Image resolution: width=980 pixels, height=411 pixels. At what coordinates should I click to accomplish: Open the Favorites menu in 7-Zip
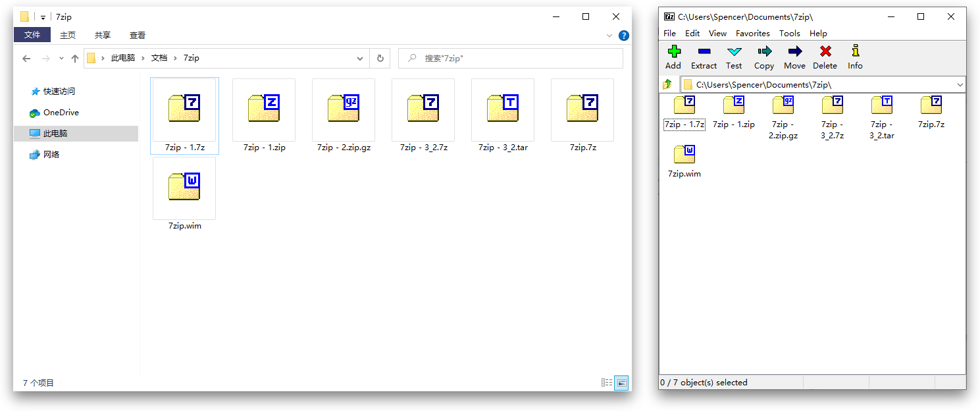click(753, 34)
